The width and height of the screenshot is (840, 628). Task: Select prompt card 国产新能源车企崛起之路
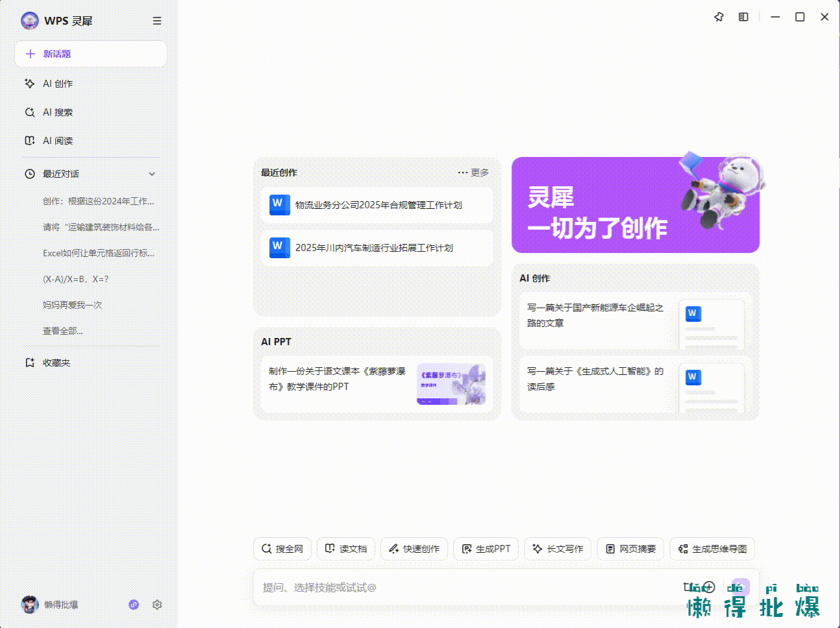[636, 320]
